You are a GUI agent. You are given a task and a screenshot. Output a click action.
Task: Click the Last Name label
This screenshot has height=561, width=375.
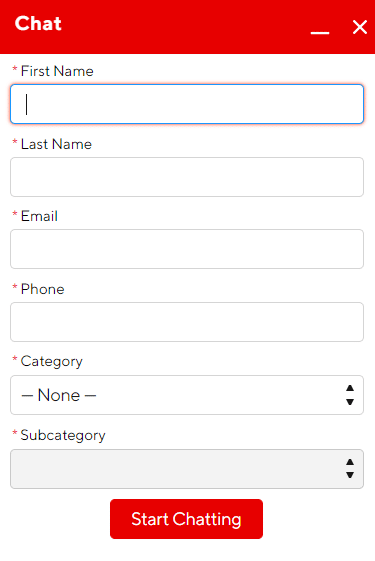pyautogui.click(x=57, y=144)
